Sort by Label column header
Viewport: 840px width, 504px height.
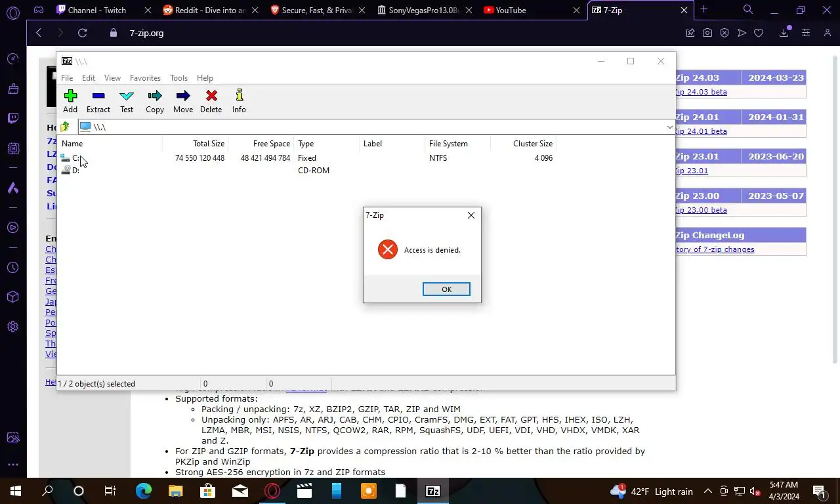[x=392, y=144]
